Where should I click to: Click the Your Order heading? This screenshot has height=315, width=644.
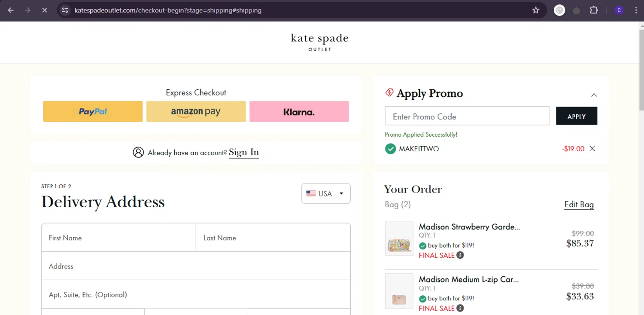413,189
